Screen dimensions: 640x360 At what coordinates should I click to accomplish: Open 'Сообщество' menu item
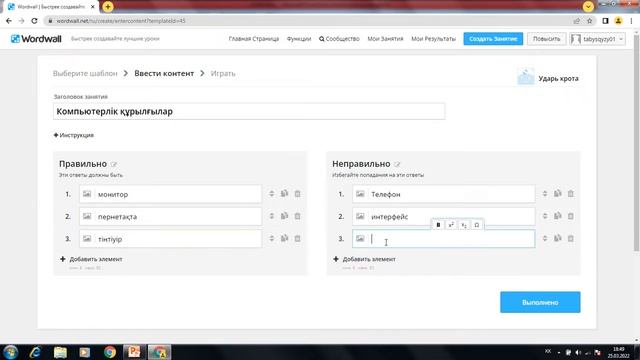pyautogui.click(x=339, y=39)
